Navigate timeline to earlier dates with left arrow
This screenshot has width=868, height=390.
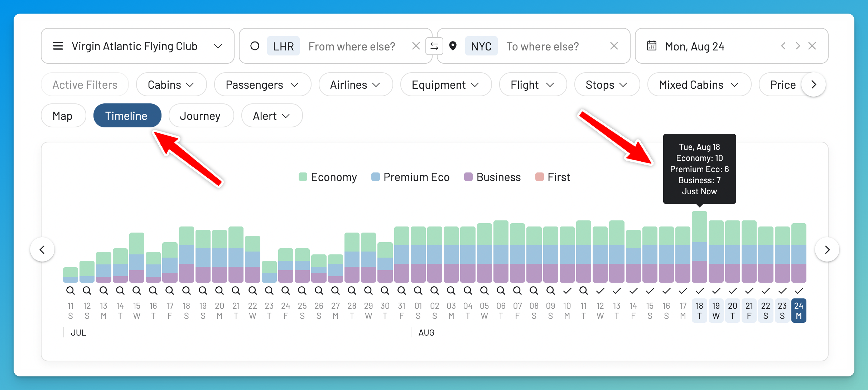click(42, 249)
